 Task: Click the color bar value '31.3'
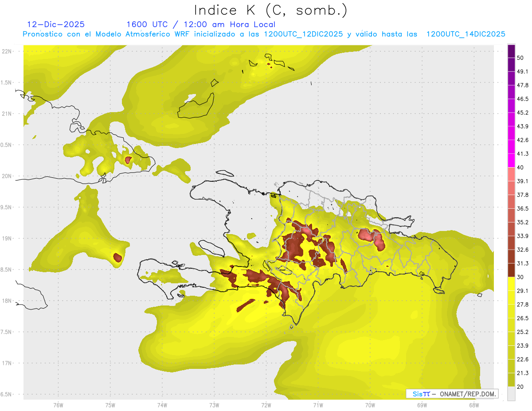(522, 263)
